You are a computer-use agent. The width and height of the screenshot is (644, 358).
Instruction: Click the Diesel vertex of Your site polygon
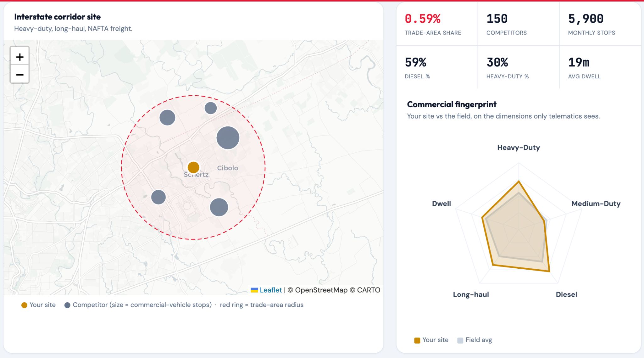pyautogui.click(x=549, y=271)
